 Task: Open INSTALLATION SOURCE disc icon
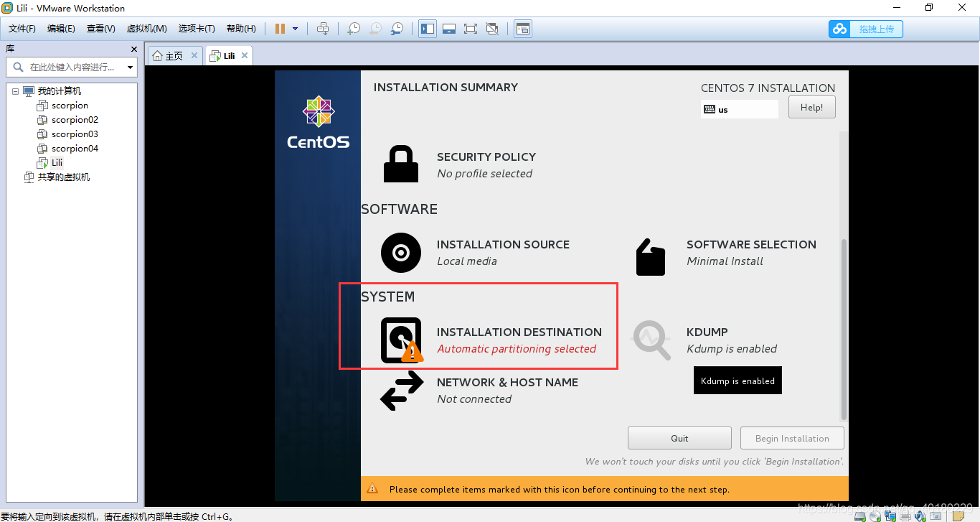(401, 253)
